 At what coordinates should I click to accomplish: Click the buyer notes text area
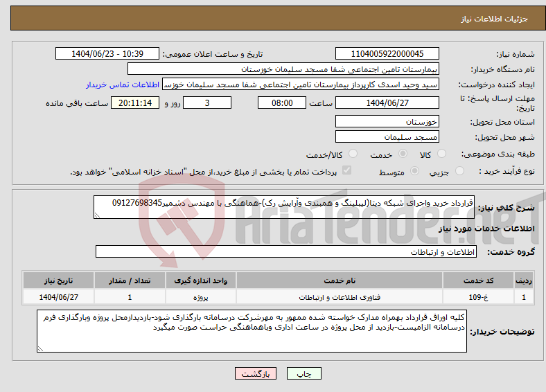point(252,331)
